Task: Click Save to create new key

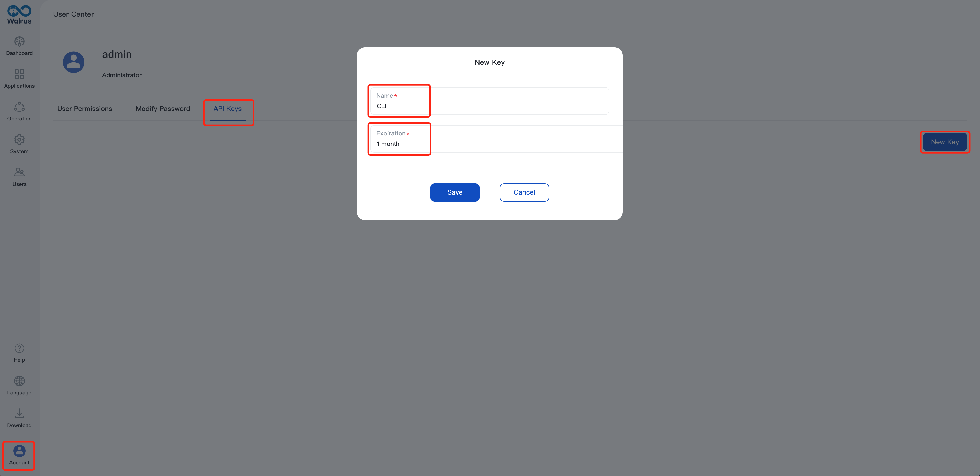Action: click(x=455, y=192)
